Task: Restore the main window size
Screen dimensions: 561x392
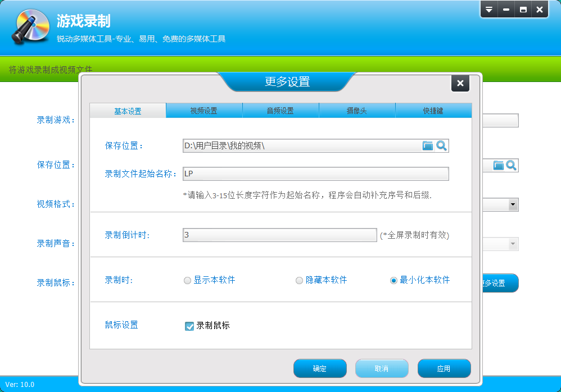Action: (523, 10)
